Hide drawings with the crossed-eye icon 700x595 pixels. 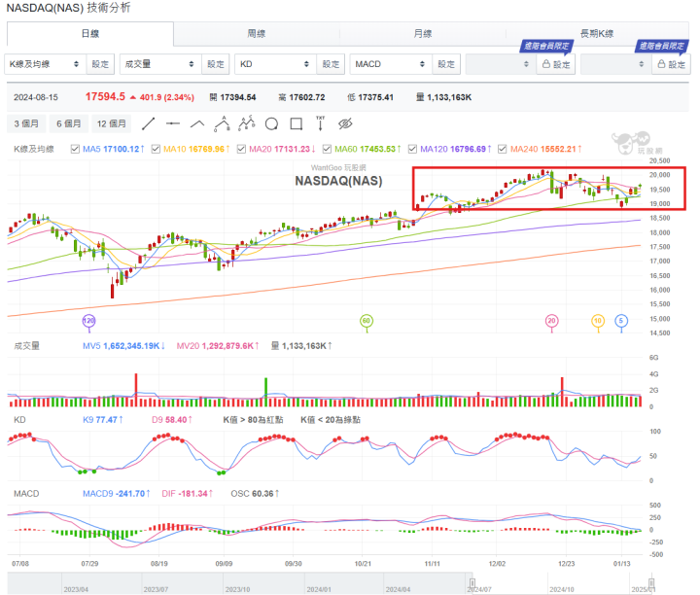[343, 123]
